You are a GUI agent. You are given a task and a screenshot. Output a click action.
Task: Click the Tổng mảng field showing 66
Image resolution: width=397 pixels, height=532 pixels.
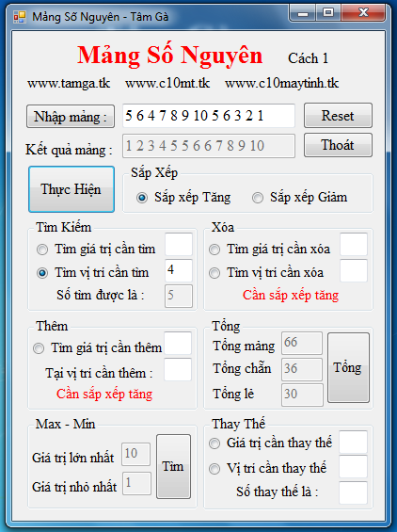(x=302, y=343)
